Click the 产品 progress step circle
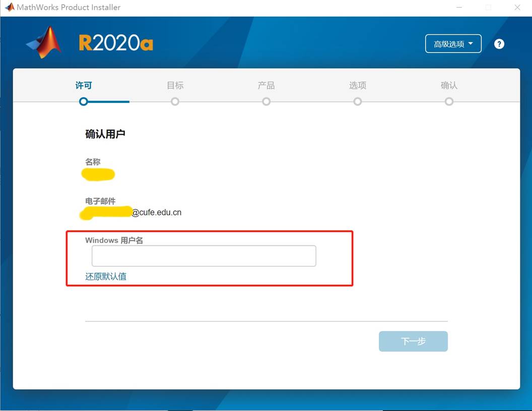The image size is (532, 411). [267, 101]
